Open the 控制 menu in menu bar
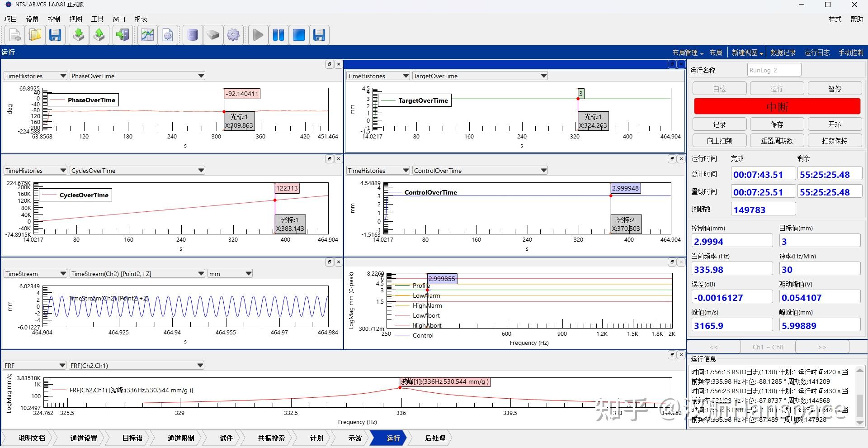This screenshot has height=448, width=868. 54,19
